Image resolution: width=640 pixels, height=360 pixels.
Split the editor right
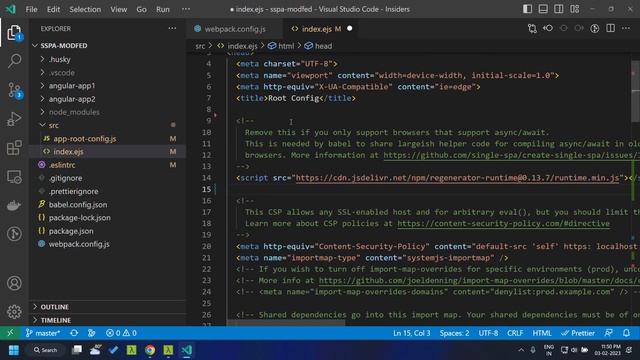pos(611,29)
